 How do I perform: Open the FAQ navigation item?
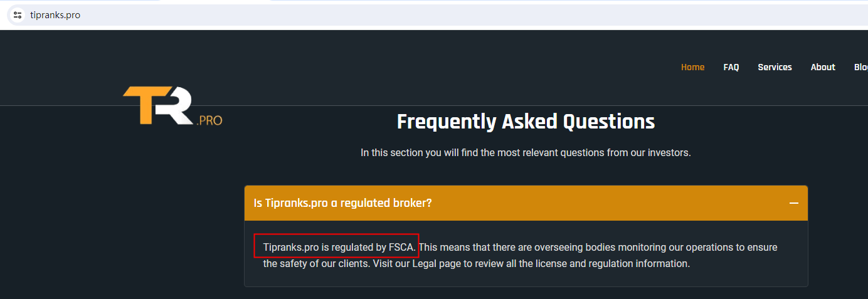coord(731,67)
